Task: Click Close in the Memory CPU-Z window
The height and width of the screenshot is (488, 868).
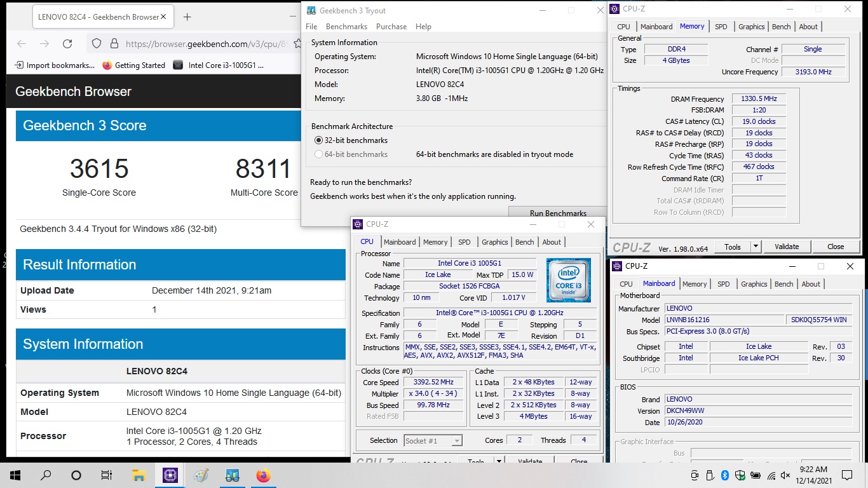Action: [836, 247]
